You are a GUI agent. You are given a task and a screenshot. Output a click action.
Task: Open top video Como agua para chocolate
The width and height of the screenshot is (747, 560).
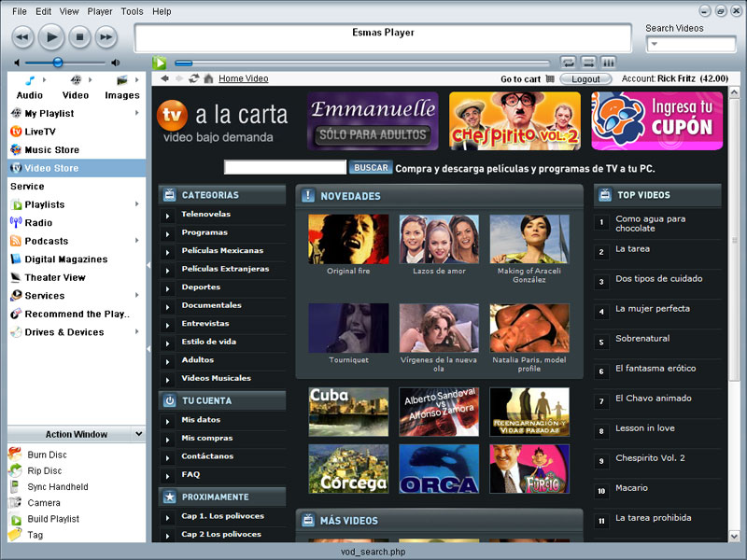pos(650,223)
